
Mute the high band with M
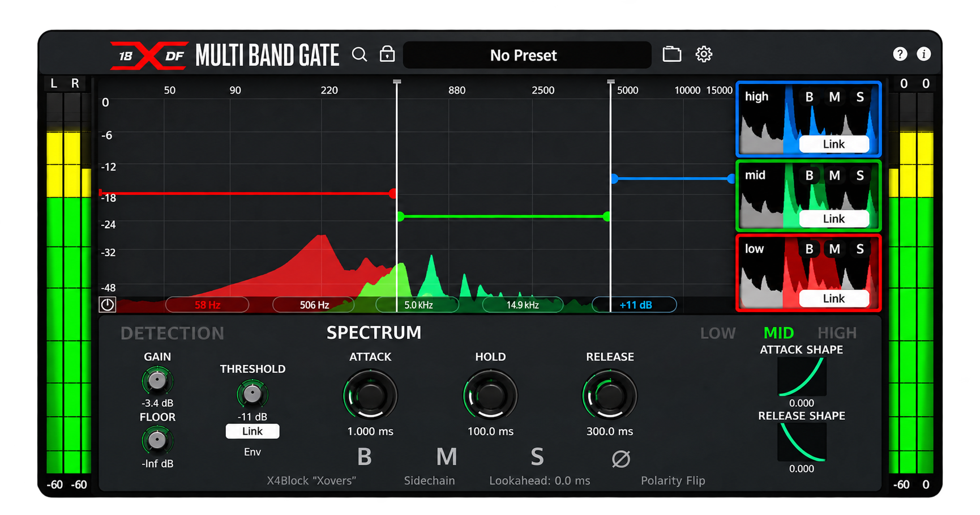[835, 97]
